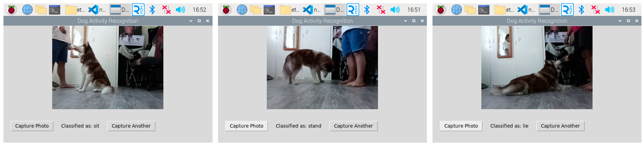Maximize the window showing 'Classified as: lie'
Image resolution: width=644 pixels, height=146 pixels.
628,21
